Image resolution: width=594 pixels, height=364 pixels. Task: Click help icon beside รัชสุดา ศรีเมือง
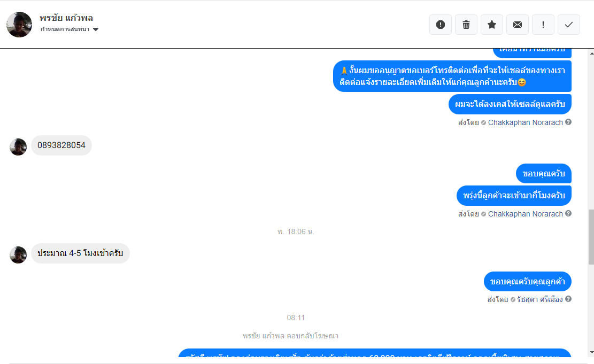pos(568,299)
